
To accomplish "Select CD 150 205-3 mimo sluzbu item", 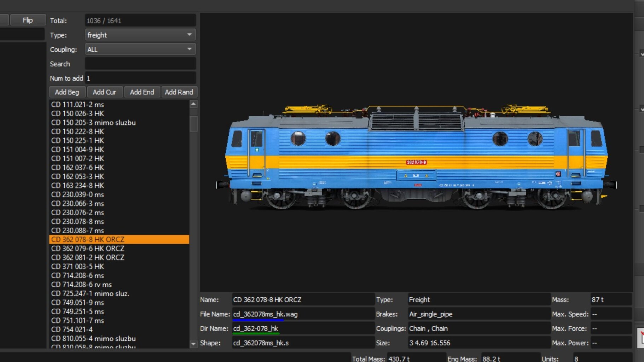I will pos(93,123).
